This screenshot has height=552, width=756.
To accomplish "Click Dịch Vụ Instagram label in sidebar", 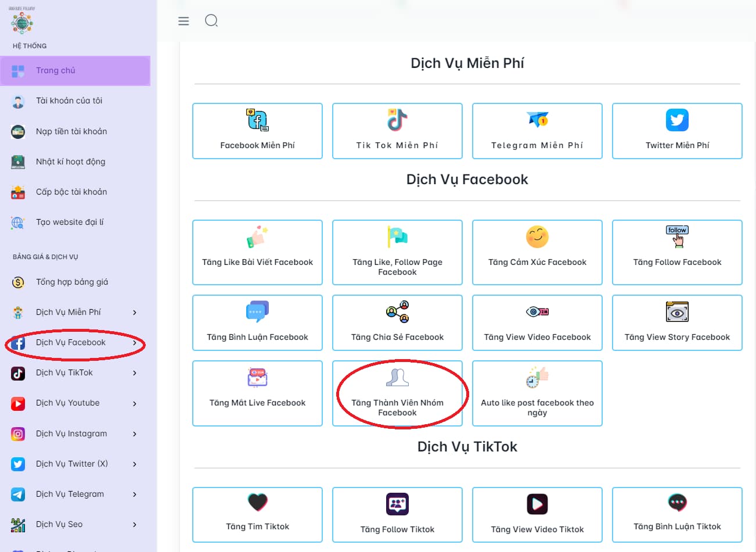I will coord(71,433).
